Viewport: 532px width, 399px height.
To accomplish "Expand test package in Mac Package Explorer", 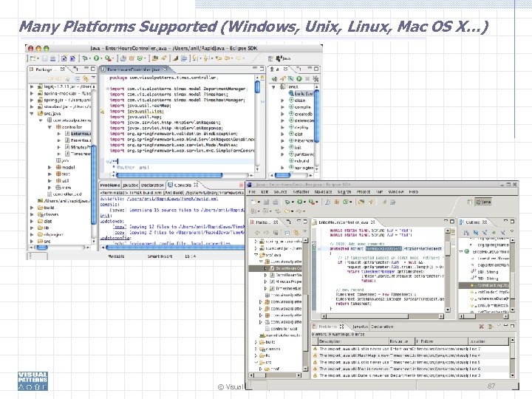I will pos(50,174).
